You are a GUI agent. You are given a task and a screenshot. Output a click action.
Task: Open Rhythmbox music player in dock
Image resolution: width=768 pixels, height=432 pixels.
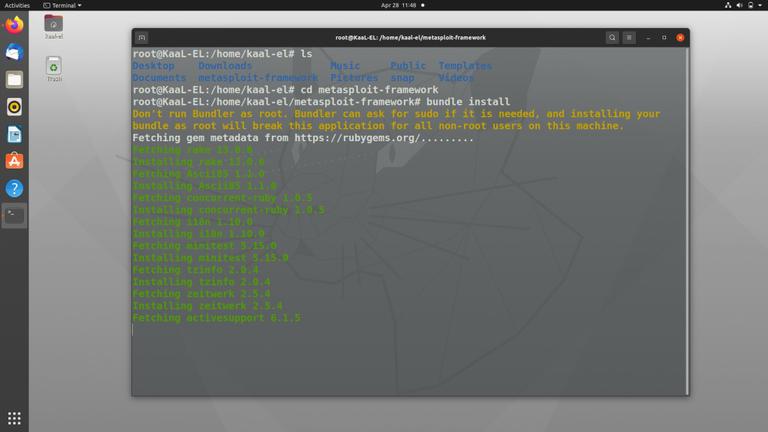[14, 107]
